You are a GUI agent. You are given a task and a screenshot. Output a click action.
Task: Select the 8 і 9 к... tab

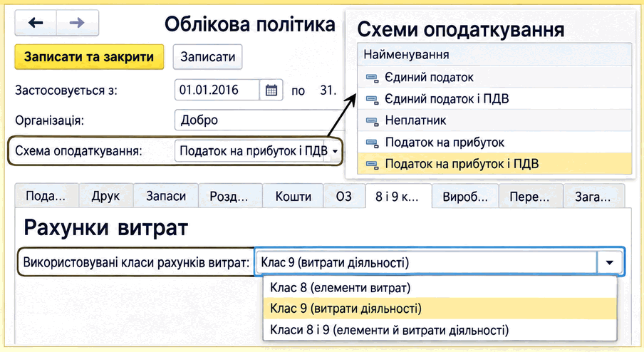tap(398, 196)
